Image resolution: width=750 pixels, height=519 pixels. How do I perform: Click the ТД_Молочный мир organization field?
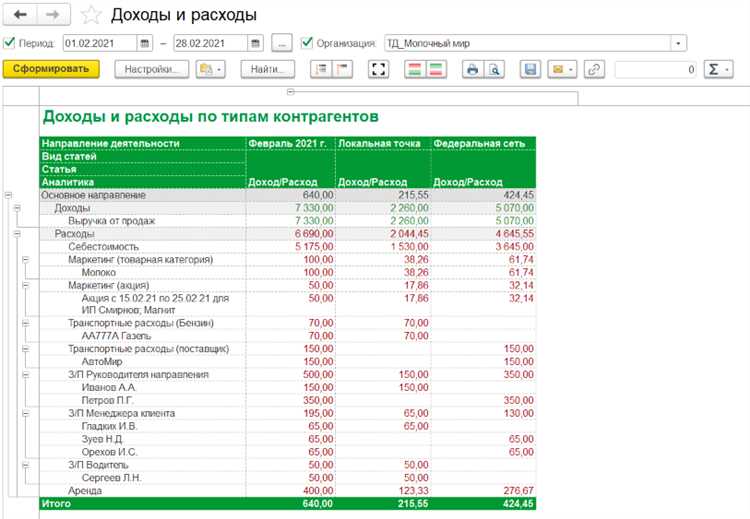pos(528,44)
